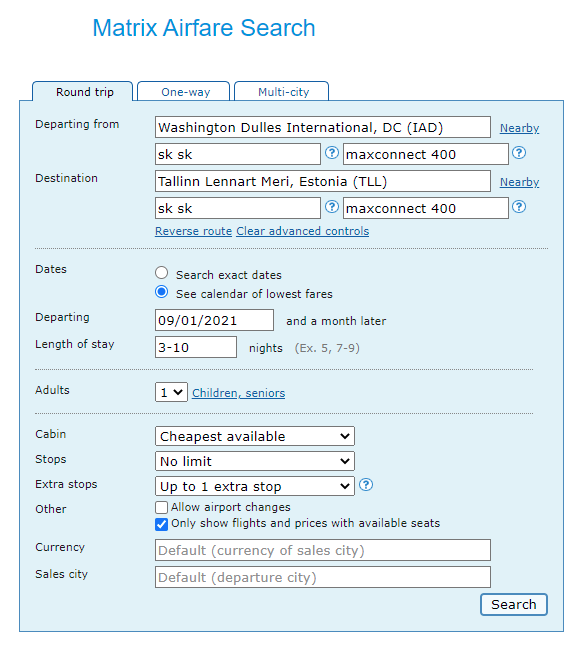Viewport: 572px width, 647px height.
Task: Open help icon beside destination maxconnect extension field
Action: pyautogui.click(x=519, y=207)
